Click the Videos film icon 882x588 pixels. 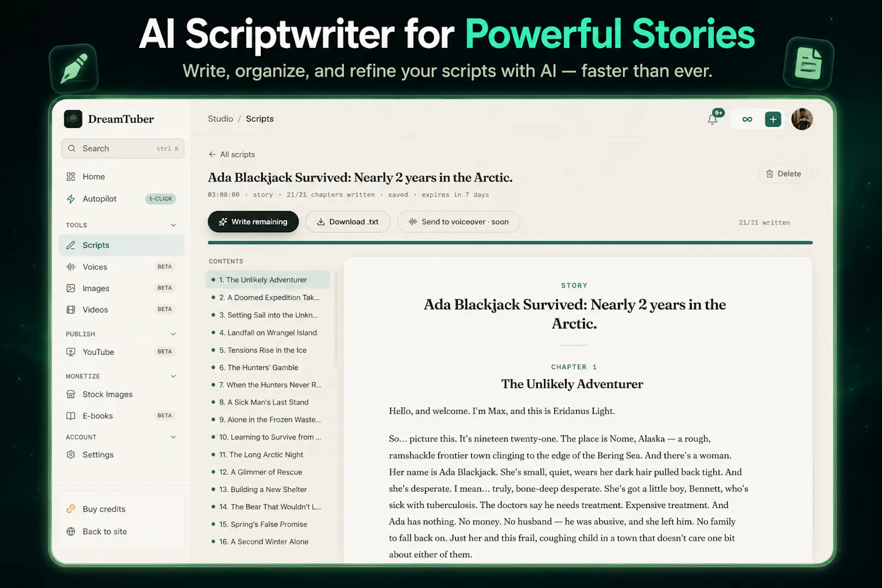(x=71, y=310)
